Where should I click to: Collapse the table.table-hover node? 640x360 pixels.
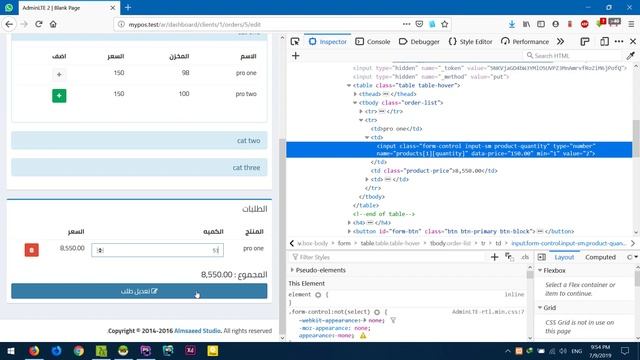pos(349,85)
